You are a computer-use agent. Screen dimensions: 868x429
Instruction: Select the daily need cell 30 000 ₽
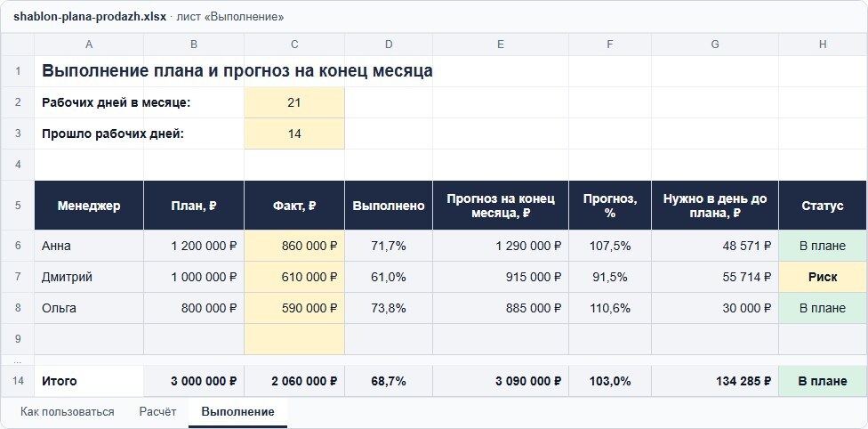[715, 308]
